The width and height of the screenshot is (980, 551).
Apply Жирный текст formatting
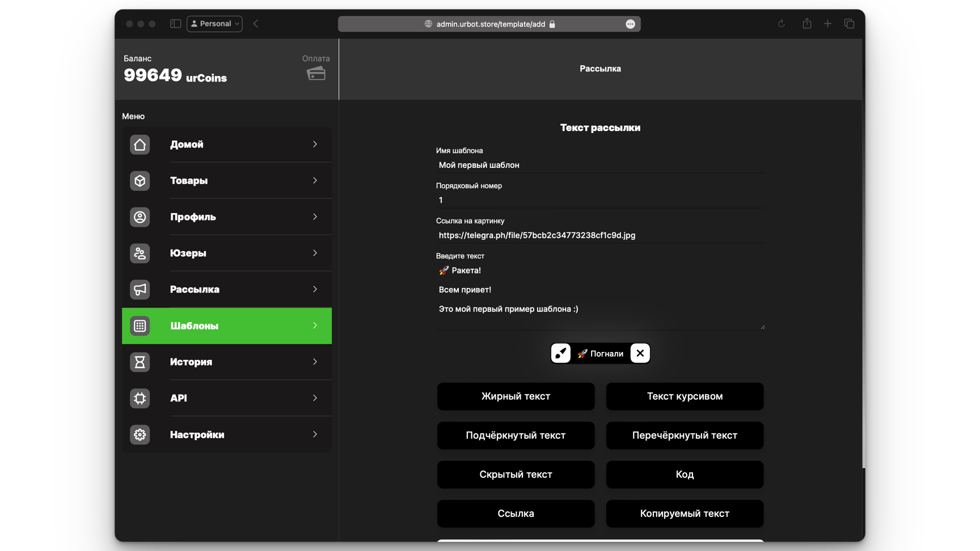pos(516,396)
